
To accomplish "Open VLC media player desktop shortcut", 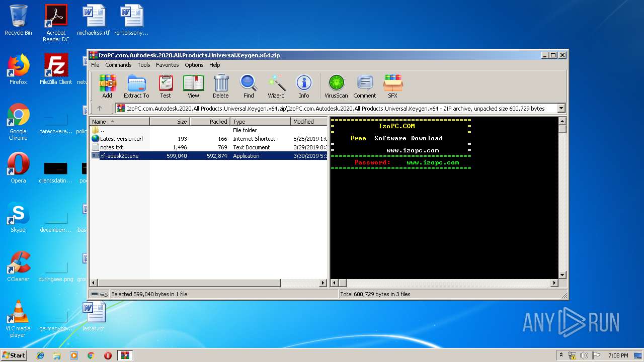I will [18, 318].
